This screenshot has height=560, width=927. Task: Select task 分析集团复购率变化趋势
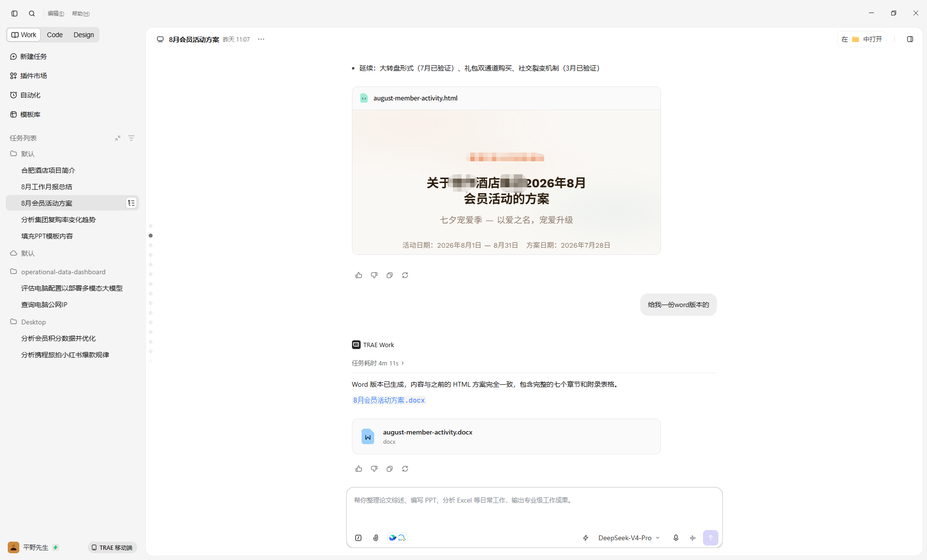72,220
